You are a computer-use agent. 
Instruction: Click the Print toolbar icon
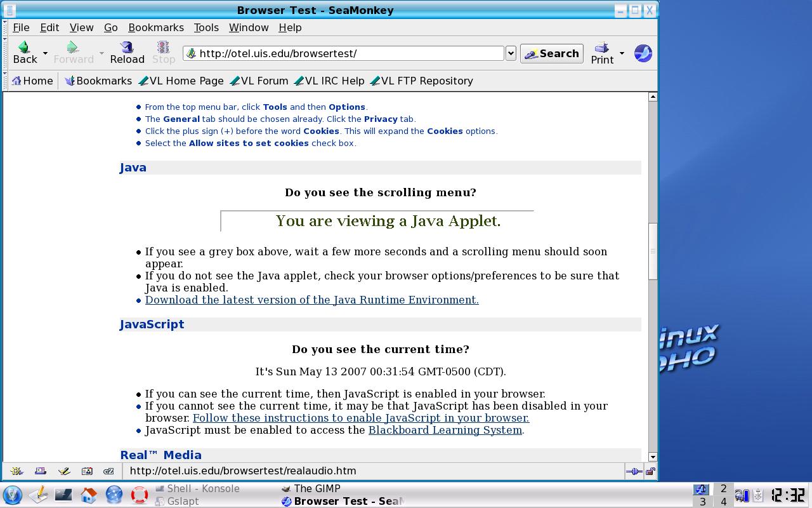point(602,53)
